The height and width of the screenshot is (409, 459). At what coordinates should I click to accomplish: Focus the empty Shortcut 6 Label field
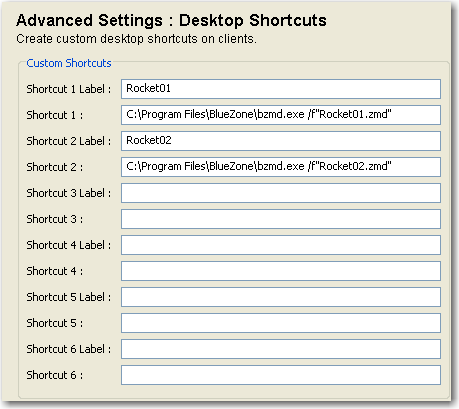pyautogui.click(x=281, y=349)
